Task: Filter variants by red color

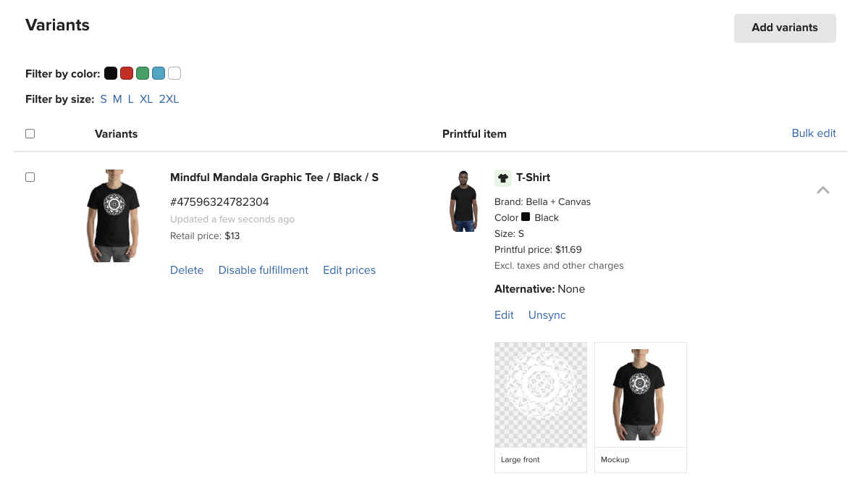Action: (x=127, y=73)
